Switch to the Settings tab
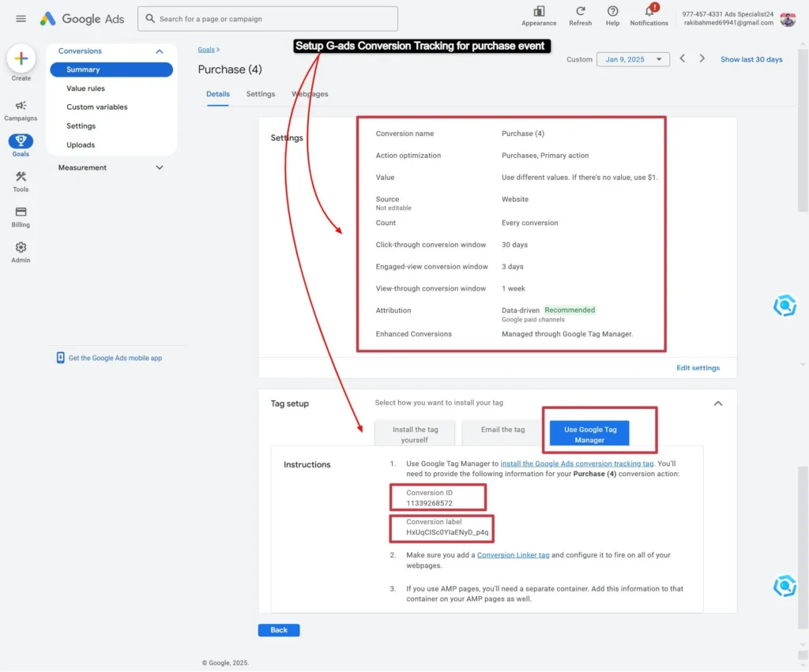Screen dimensions: 809x672 [261, 95]
